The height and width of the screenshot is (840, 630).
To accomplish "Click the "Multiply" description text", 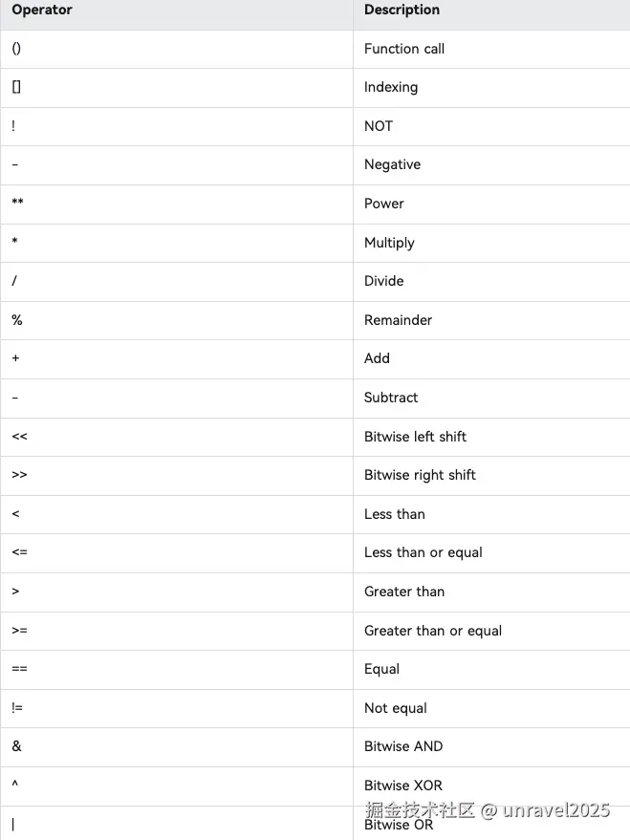I will 389,243.
